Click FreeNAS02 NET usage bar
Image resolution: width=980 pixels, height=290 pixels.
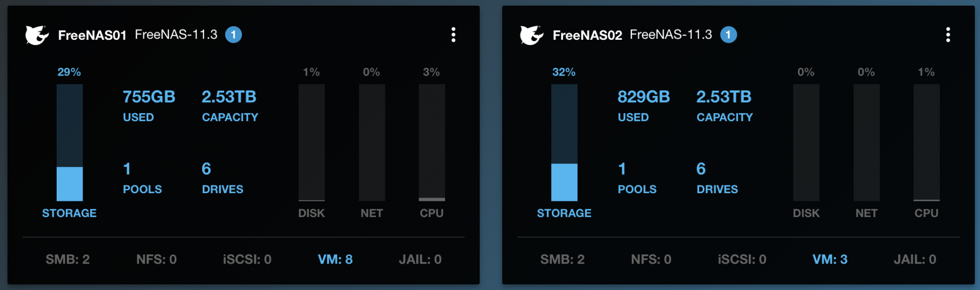pos(866,143)
